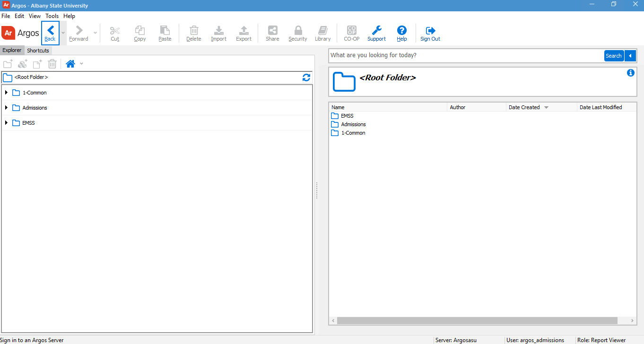
Task: Select the EMSS folder in tree
Action: point(28,123)
